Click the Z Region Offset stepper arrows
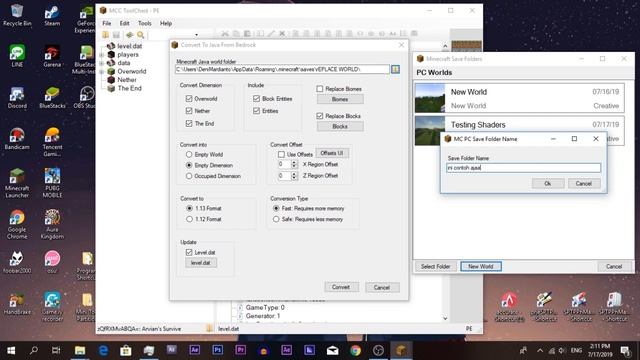The image size is (640, 360). 294,176
